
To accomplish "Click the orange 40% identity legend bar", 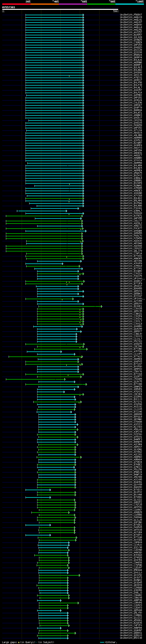I will coord(45,4).
